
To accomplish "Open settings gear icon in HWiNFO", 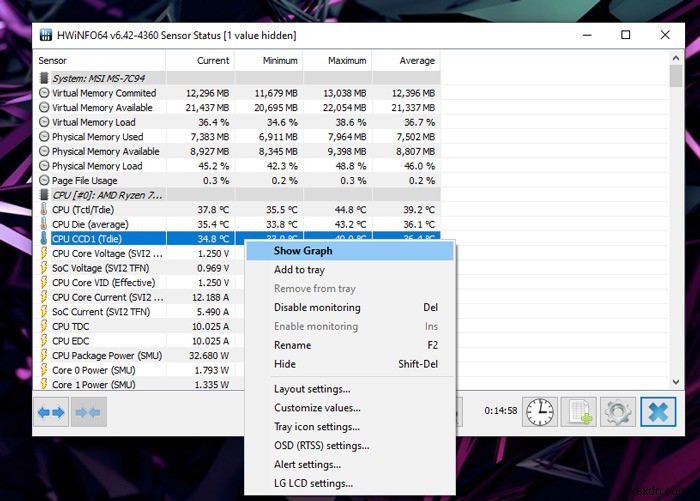I will tap(618, 412).
